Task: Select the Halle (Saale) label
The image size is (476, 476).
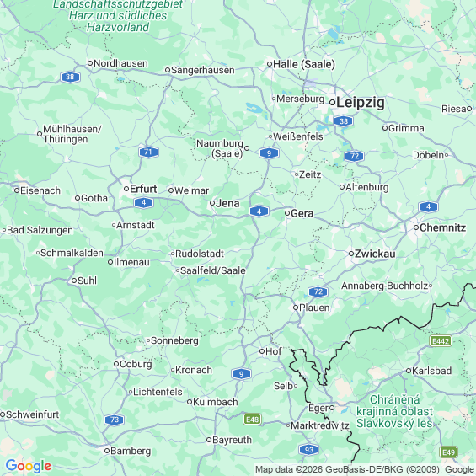Action: point(304,64)
